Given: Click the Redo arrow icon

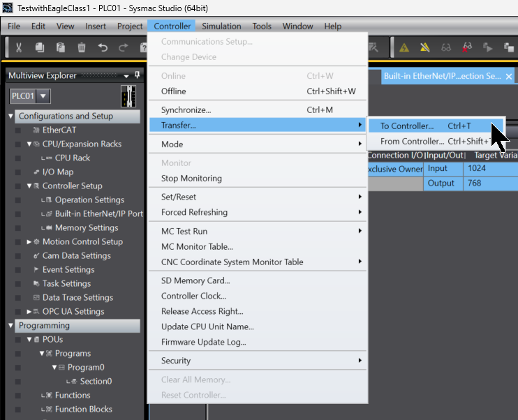Looking at the screenshot, I should [x=124, y=48].
